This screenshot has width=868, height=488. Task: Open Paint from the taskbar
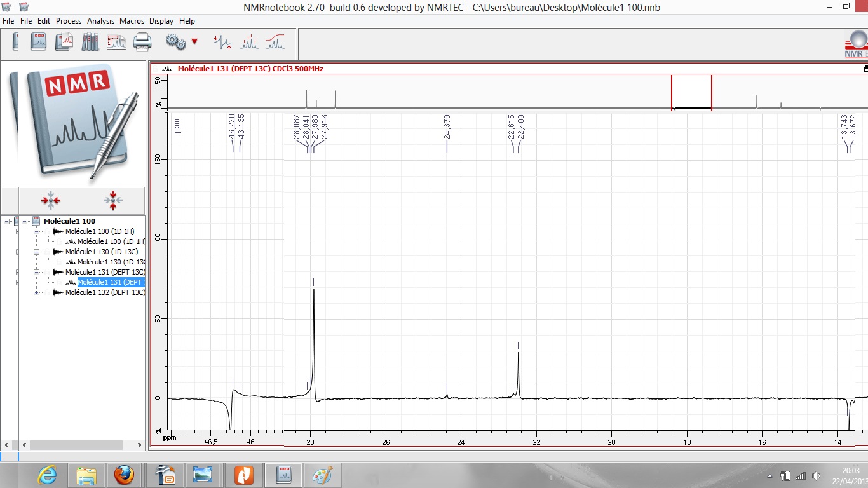click(x=323, y=475)
